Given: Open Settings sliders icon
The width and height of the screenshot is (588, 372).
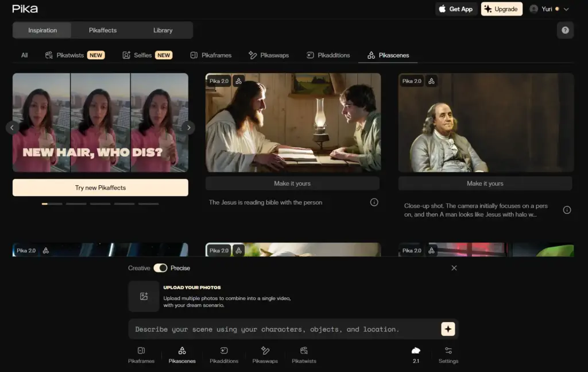Looking at the screenshot, I should coord(448,355).
